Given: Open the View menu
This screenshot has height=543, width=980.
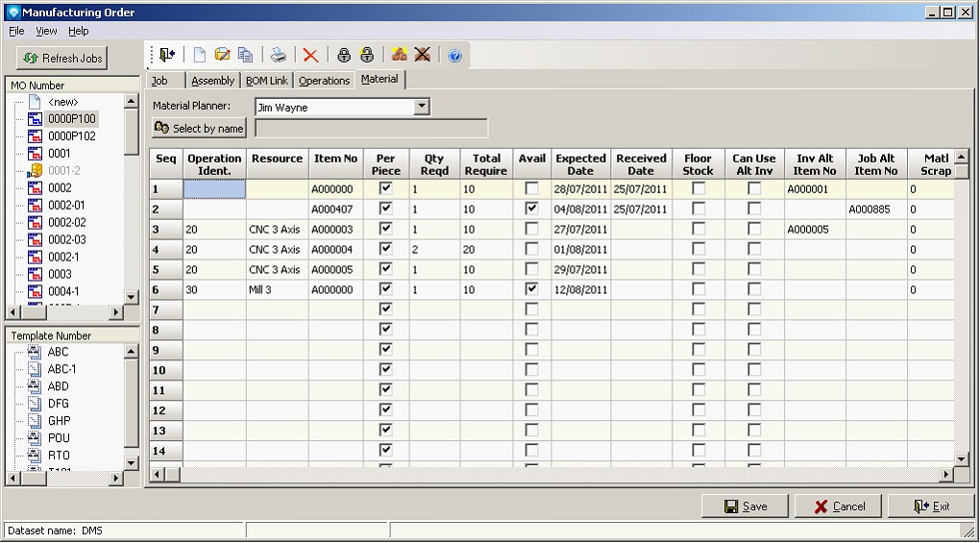Looking at the screenshot, I should 46,31.
